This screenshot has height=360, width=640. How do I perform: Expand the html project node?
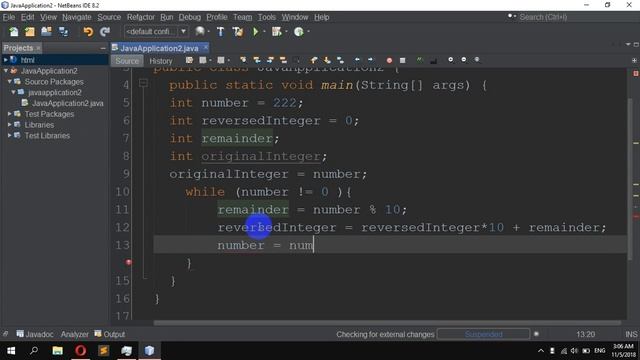[5, 60]
